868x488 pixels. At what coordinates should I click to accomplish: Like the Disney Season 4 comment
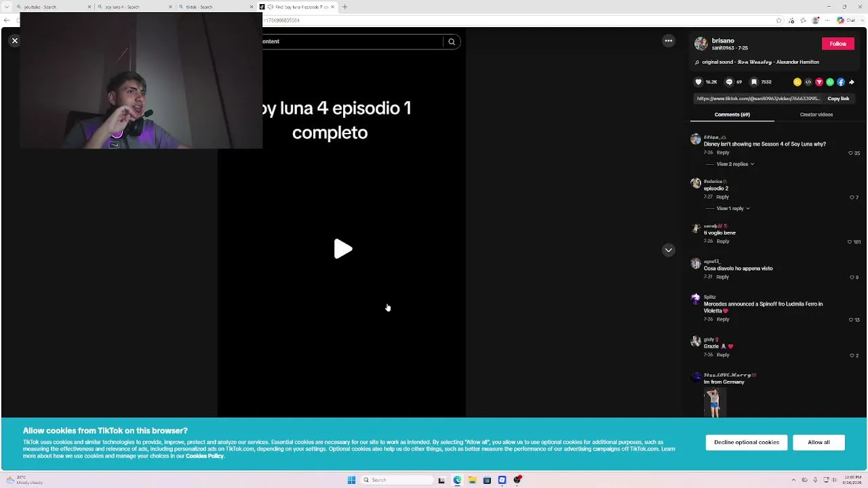click(x=851, y=153)
